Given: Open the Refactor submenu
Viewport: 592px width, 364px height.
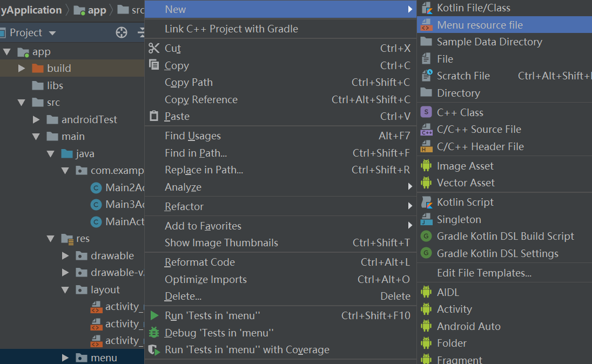Looking at the screenshot, I should click(x=185, y=206).
